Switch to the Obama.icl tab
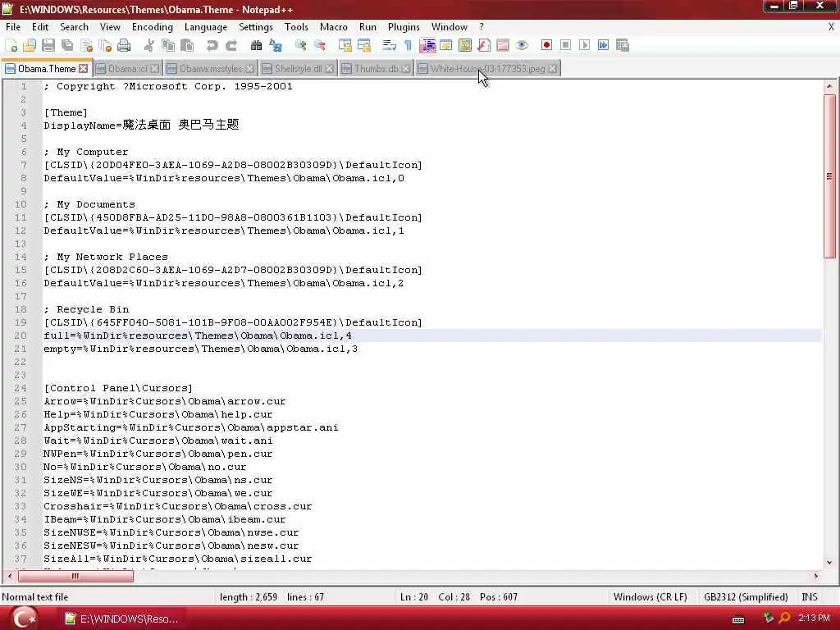Screen dimensions: 840x630 coord(127,69)
